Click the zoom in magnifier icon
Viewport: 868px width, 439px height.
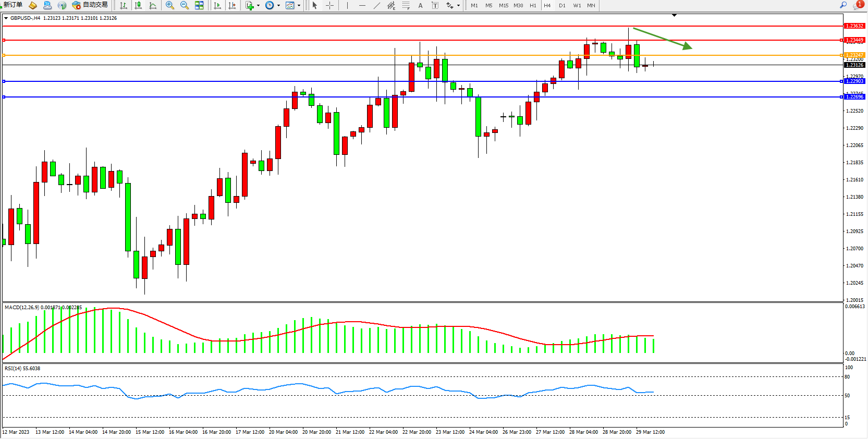click(x=169, y=5)
